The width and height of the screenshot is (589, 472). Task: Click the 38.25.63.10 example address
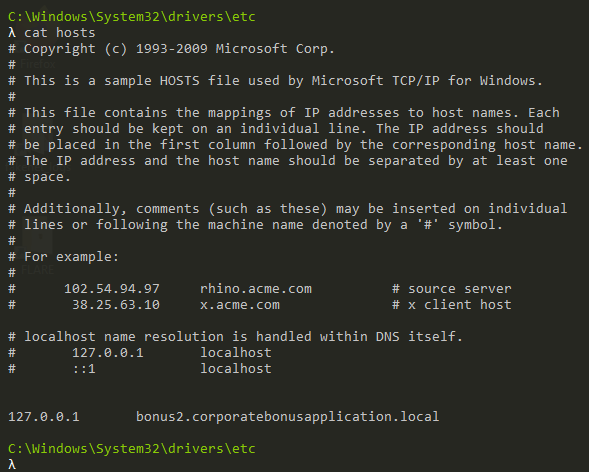tap(116, 305)
